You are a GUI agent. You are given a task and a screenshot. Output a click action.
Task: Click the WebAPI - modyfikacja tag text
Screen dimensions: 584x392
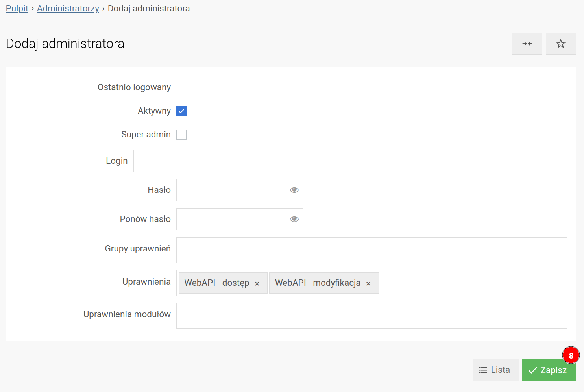click(318, 283)
